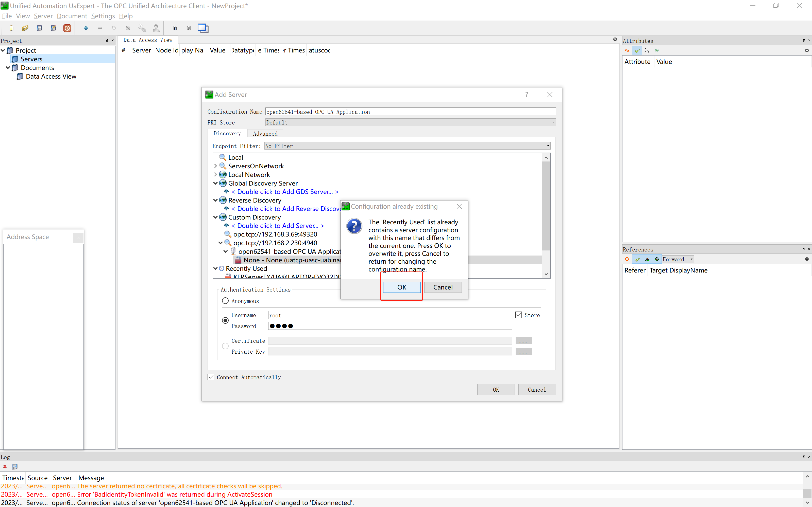Click the Save Project floppy icon
812x507 pixels.
[39, 28]
